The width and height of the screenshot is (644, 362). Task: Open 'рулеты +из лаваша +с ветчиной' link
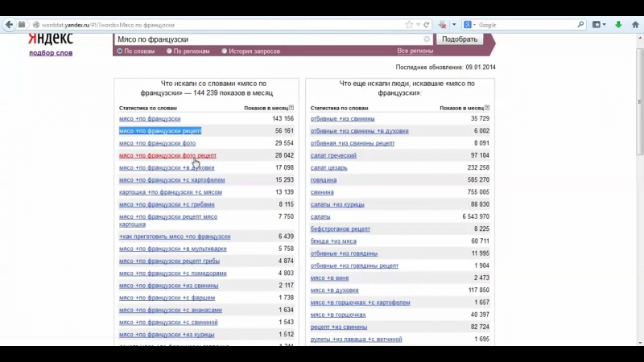coord(356,339)
